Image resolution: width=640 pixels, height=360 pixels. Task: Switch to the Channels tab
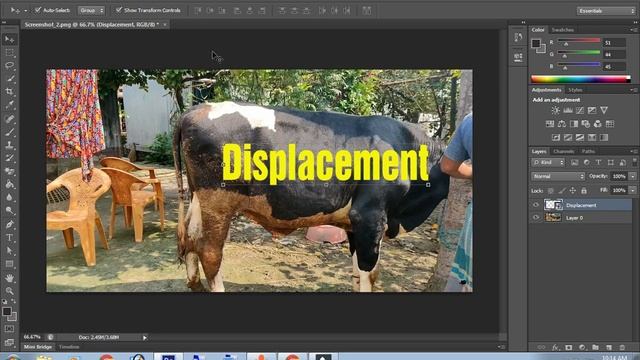tap(563, 151)
